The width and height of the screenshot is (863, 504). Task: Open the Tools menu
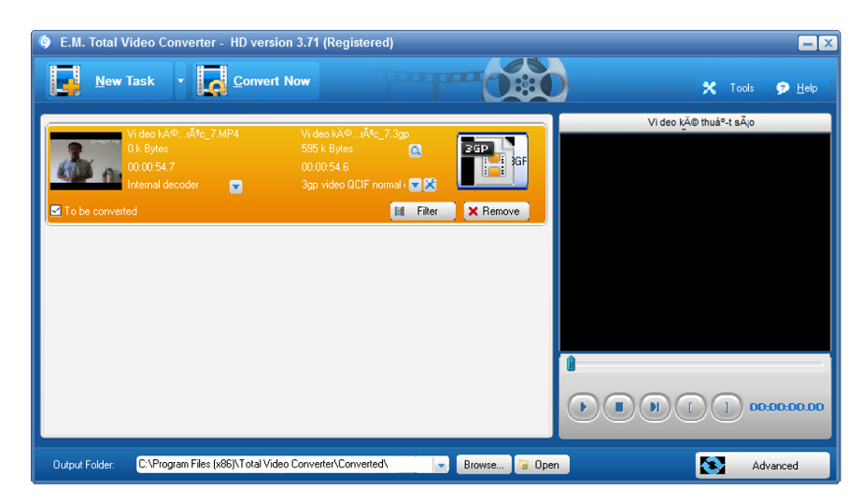coord(742,88)
